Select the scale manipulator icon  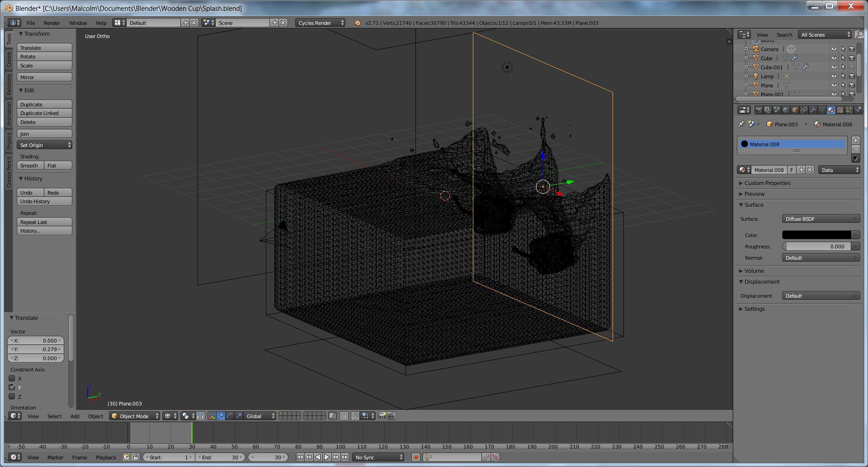239,416
